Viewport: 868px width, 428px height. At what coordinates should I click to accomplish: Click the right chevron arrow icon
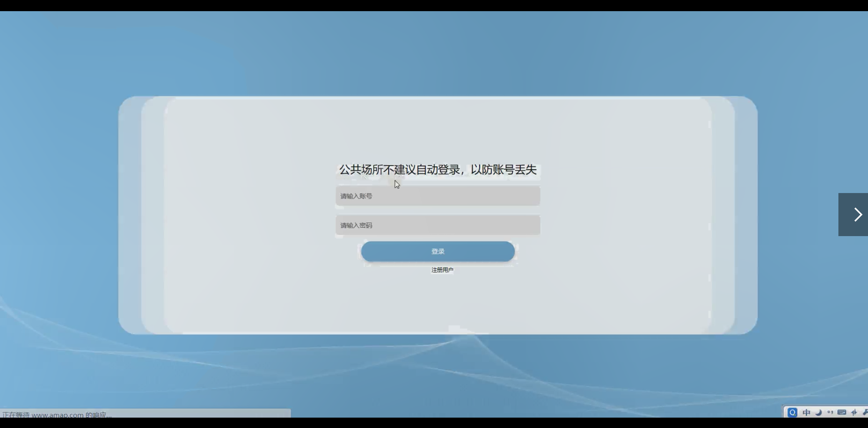(x=858, y=215)
